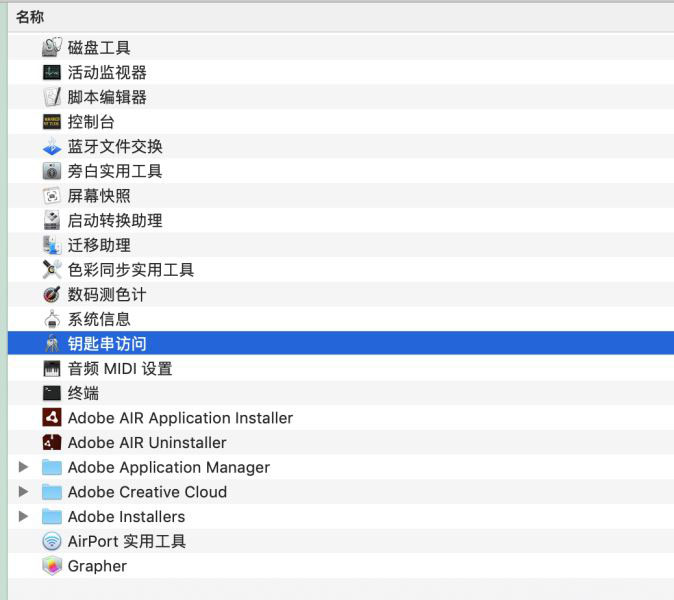Select the 控制台 console icon
The image size is (674, 600).
(x=52, y=122)
